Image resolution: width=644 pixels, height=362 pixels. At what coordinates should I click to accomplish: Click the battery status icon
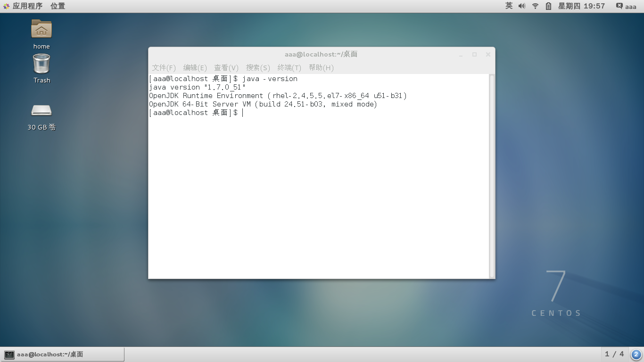548,6
